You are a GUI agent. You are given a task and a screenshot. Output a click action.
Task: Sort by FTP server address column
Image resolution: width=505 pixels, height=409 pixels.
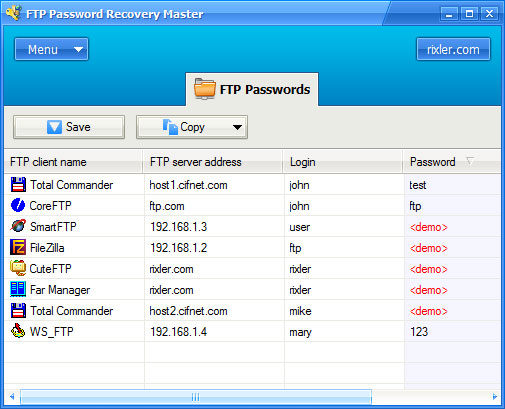(x=213, y=162)
